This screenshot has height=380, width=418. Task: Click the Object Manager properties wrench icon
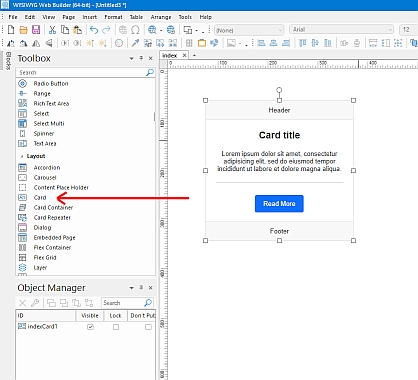tap(35, 303)
